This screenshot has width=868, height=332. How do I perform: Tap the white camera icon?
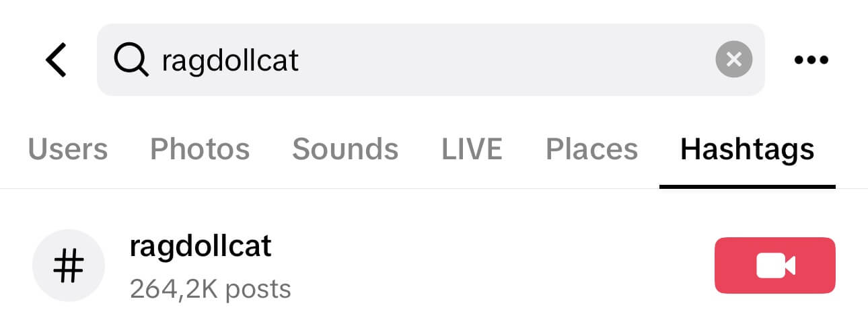click(775, 265)
